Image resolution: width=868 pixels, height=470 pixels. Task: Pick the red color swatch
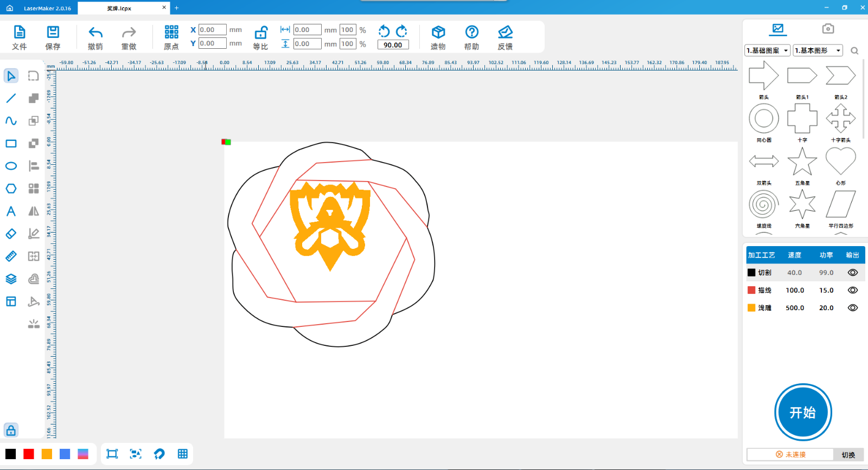(29, 454)
